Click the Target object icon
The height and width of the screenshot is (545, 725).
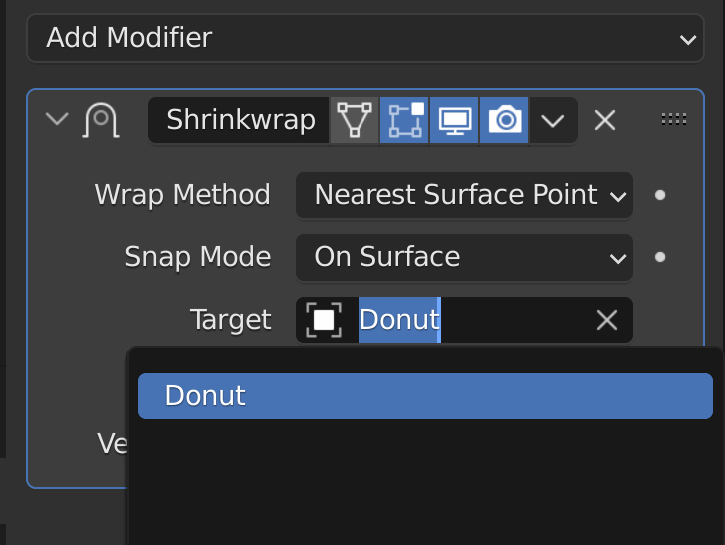[324, 320]
